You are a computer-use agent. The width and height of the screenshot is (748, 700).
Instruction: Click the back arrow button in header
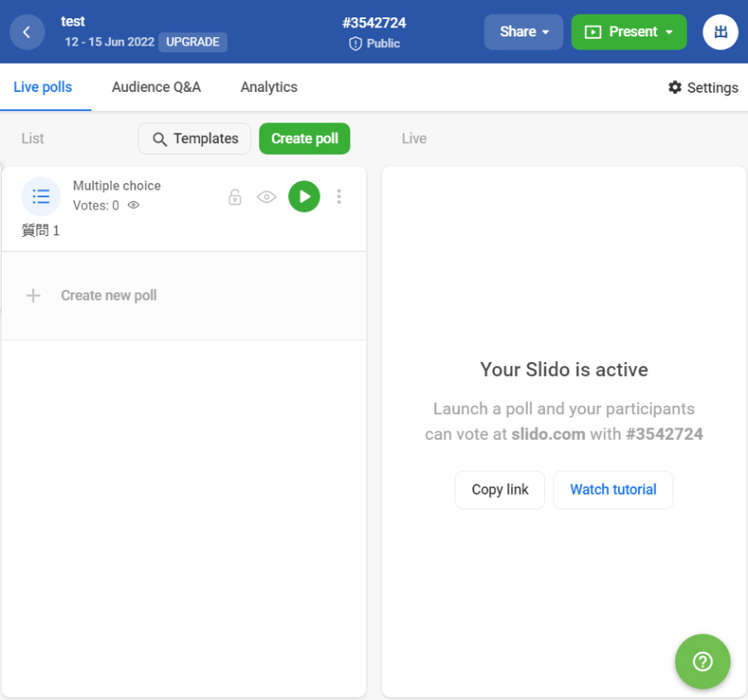click(x=27, y=32)
